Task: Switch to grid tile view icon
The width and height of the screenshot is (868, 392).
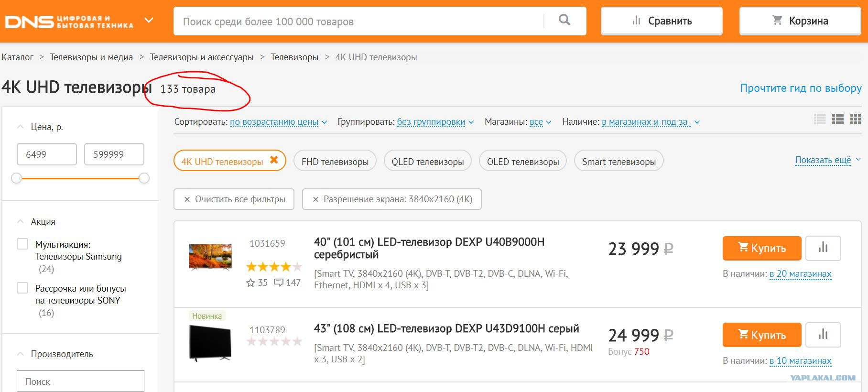Action: [x=856, y=119]
